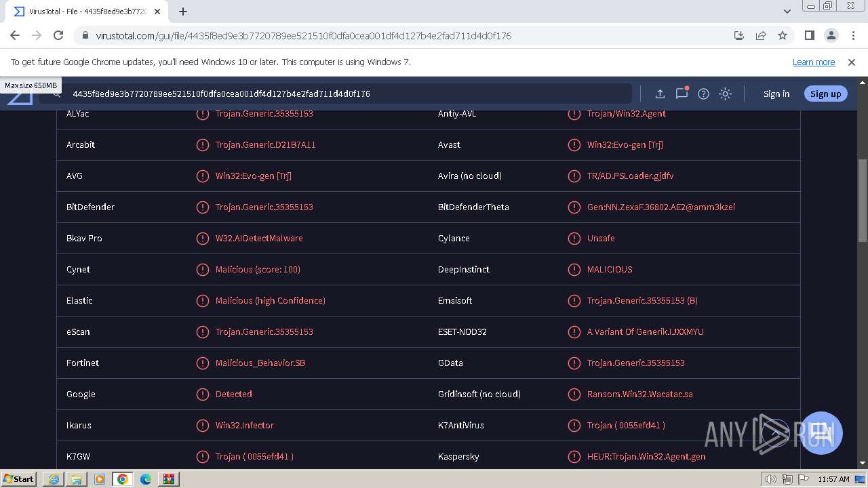Click the browser back arrow
The image size is (868, 488).
pos(15,35)
